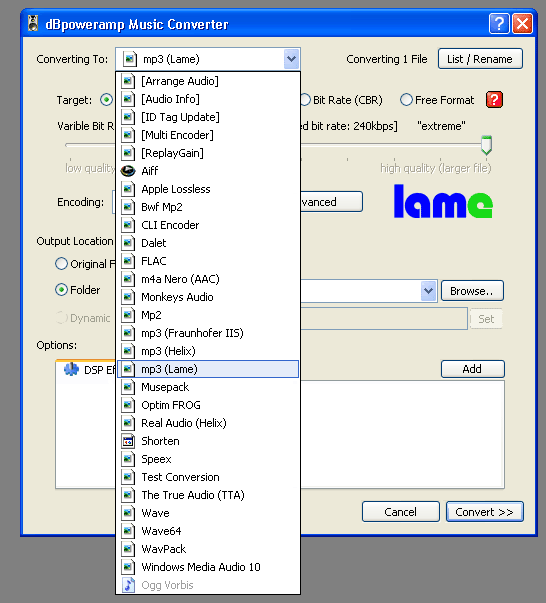This screenshot has width=546, height=603.
Task: Open the List / Rename button
Action: coord(480,59)
